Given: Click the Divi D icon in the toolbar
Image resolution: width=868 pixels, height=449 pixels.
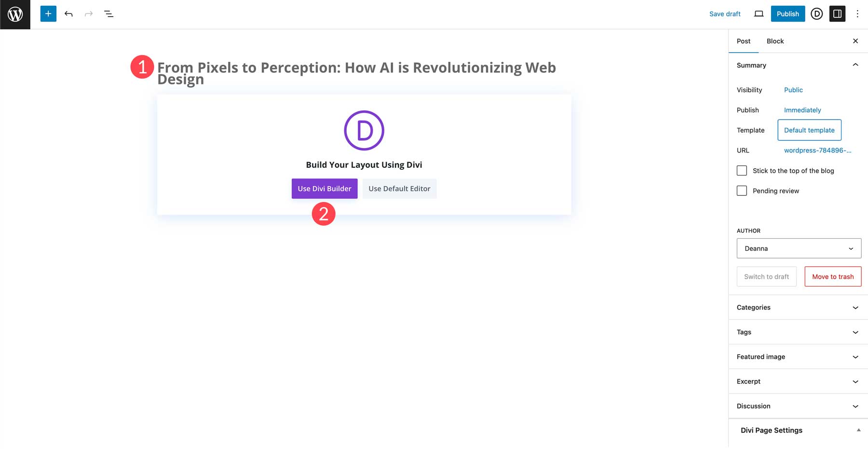Looking at the screenshot, I should point(816,14).
